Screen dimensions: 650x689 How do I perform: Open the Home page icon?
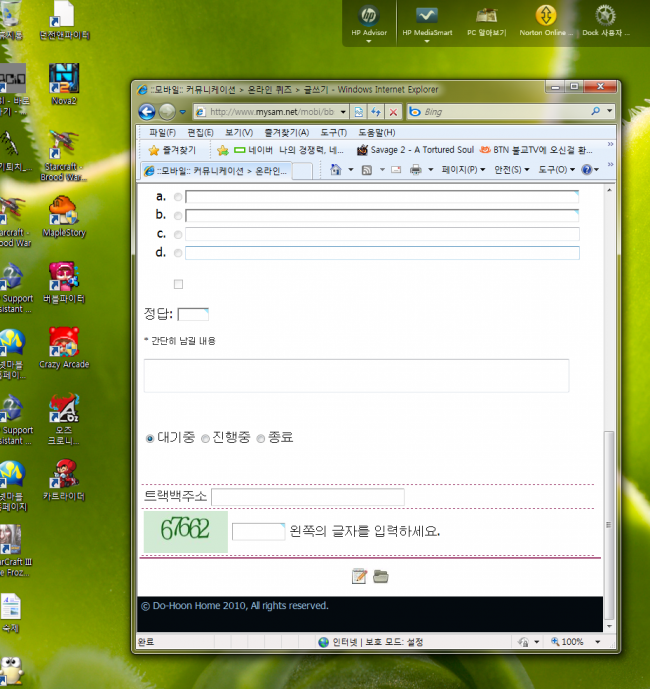coord(336,170)
